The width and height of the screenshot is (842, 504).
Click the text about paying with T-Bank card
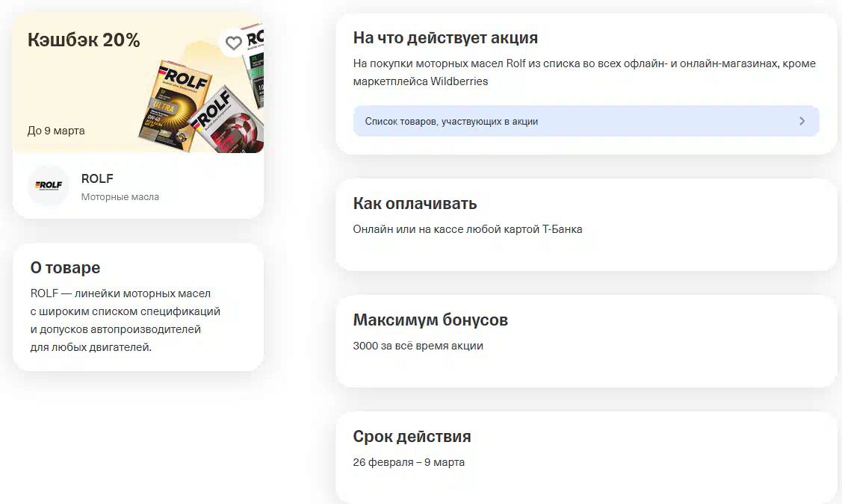(x=467, y=229)
